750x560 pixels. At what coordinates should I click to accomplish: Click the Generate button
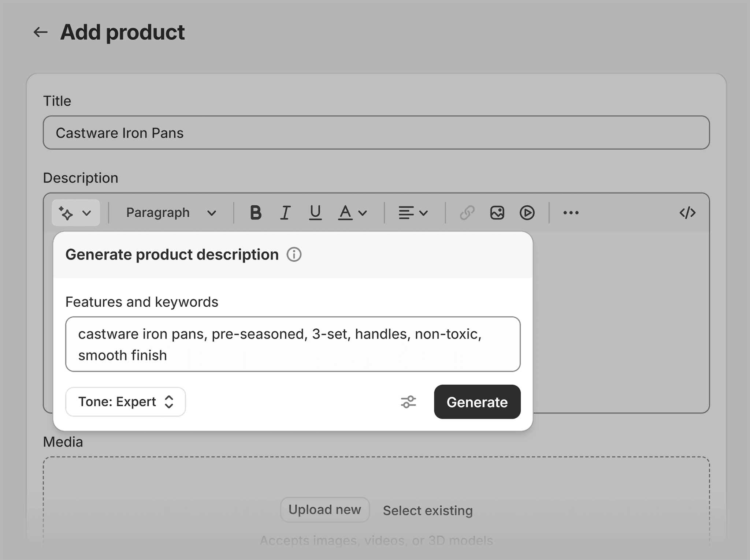coord(476,402)
